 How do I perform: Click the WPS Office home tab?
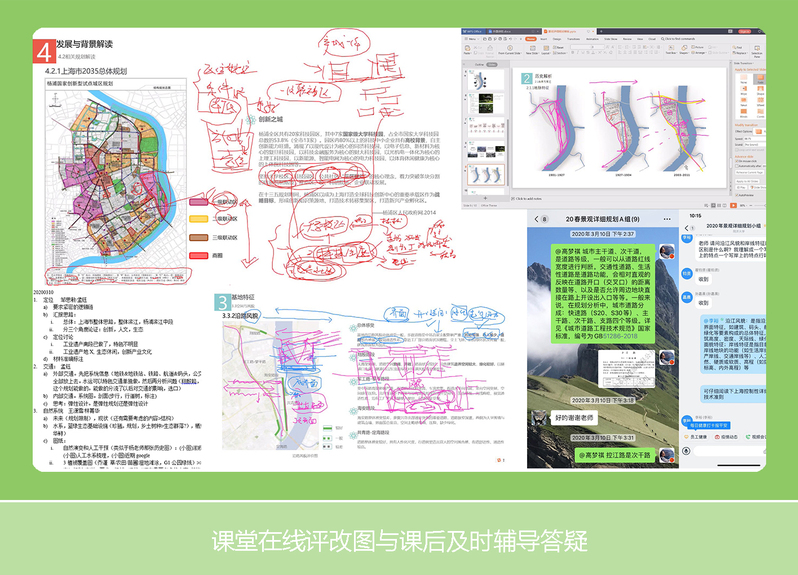click(473, 32)
